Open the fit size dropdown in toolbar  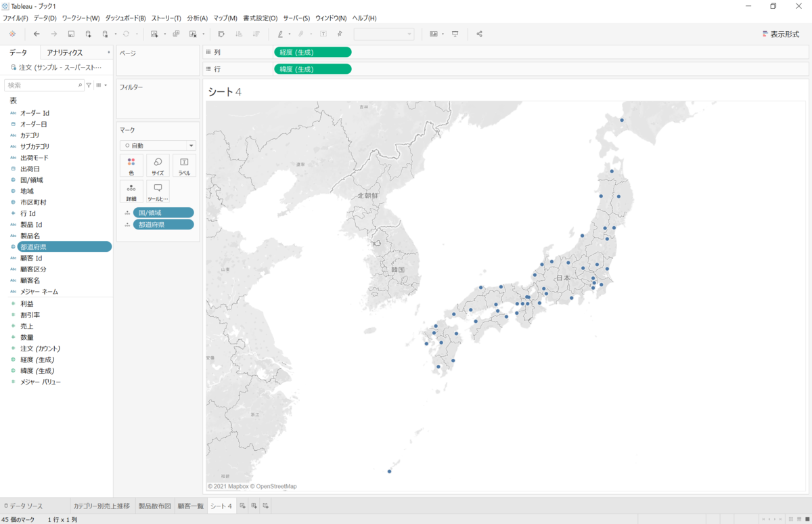[x=384, y=34]
